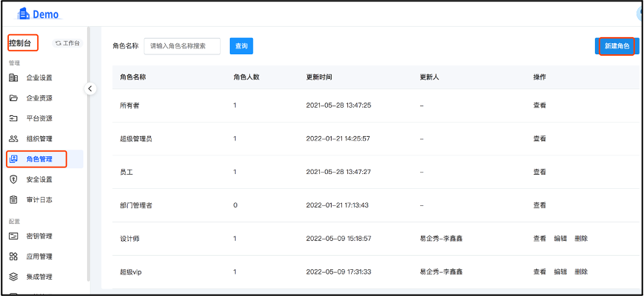Image resolution: width=644 pixels, height=296 pixels.
Task: Open 企业设置 via its building icon
Action: tap(13, 77)
